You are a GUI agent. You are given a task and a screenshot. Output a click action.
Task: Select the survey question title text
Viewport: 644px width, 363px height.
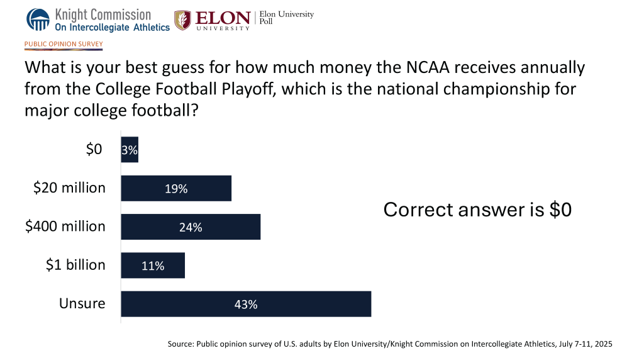click(x=304, y=89)
